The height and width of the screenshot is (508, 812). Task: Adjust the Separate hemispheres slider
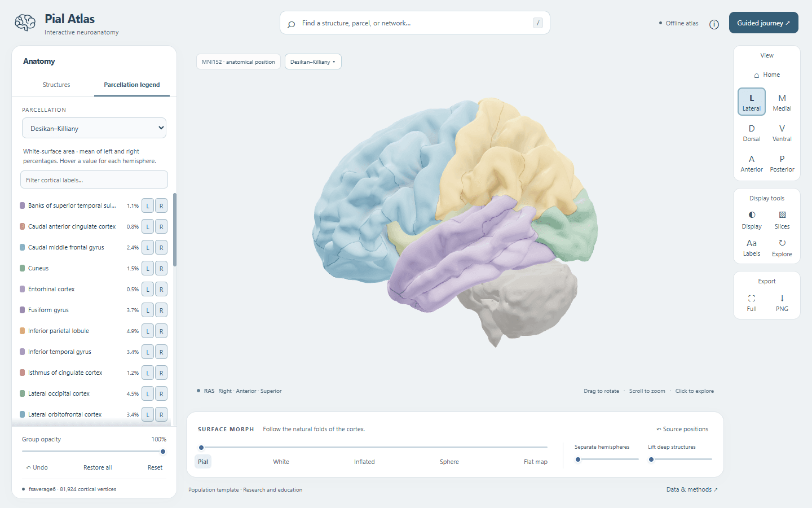click(607, 459)
